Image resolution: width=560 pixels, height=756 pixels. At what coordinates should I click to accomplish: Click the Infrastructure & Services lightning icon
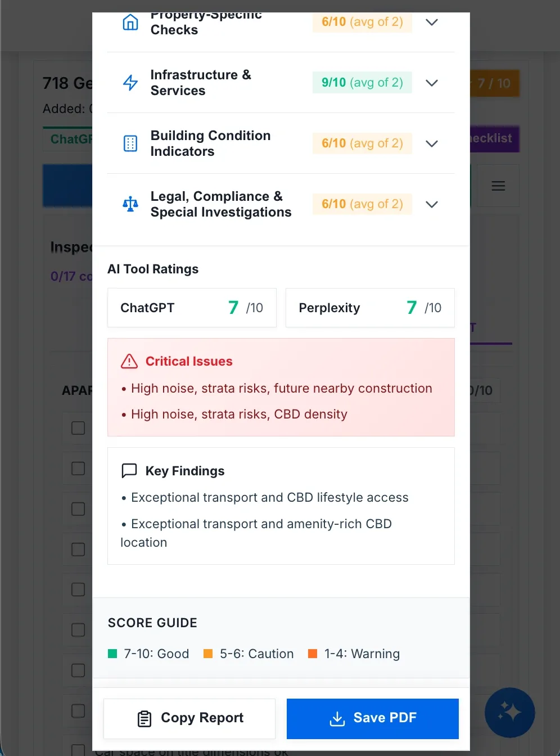130,83
